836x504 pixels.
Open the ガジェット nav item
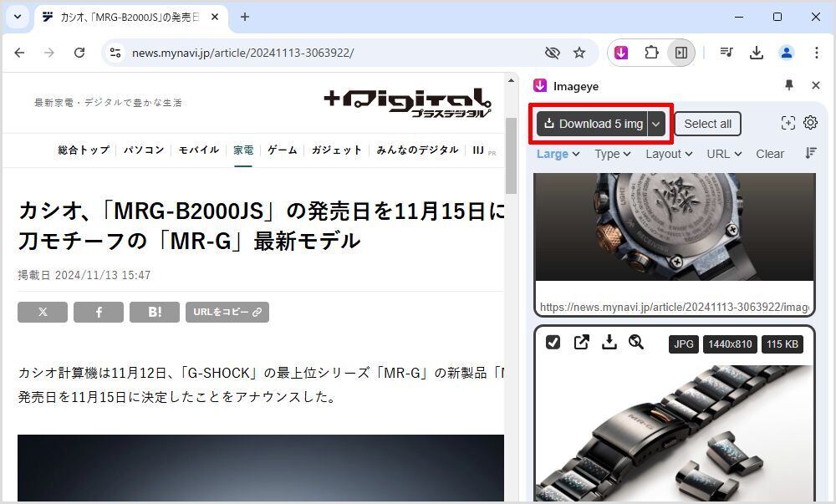click(x=337, y=150)
